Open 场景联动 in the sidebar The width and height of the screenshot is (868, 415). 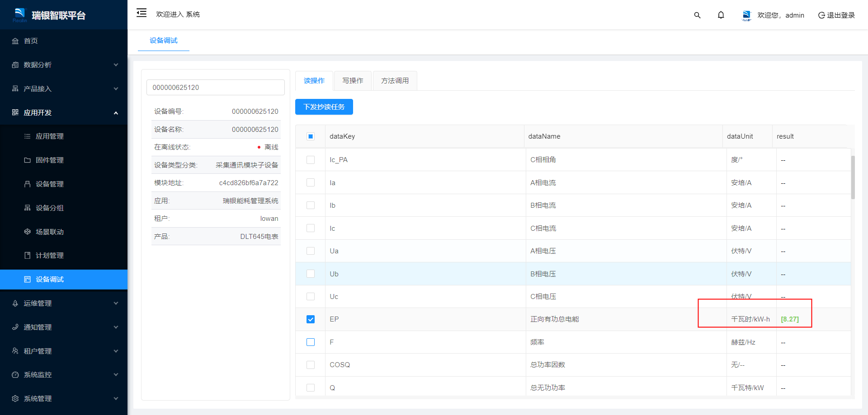tap(64, 232)
